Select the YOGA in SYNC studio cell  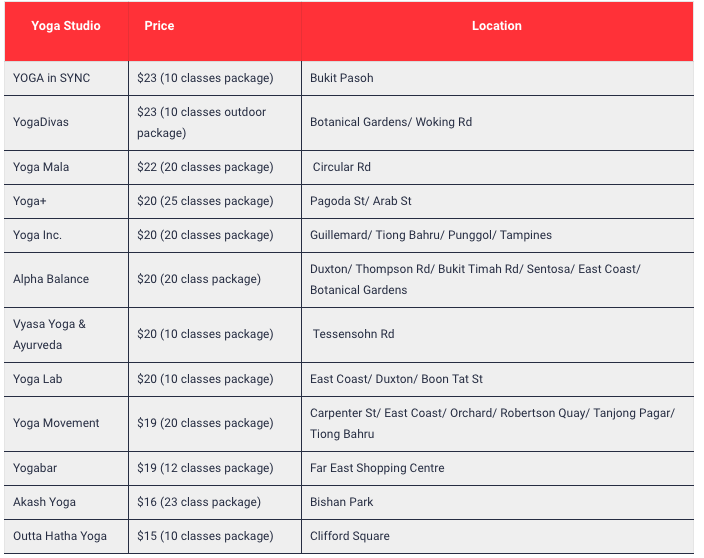(x=52, y=78)
